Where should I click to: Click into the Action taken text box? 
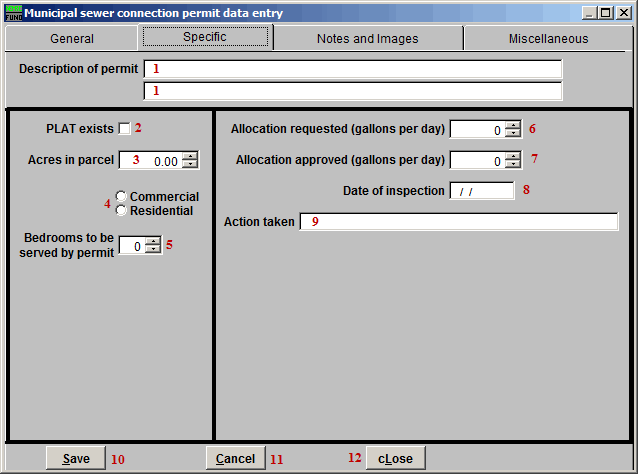click(x=458, y=221)
